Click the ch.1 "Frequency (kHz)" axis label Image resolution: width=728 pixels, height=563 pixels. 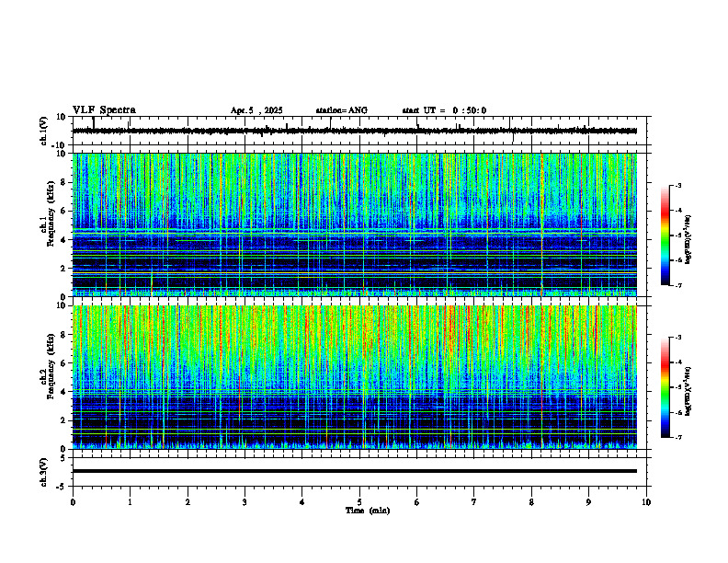tap(51, 213)
